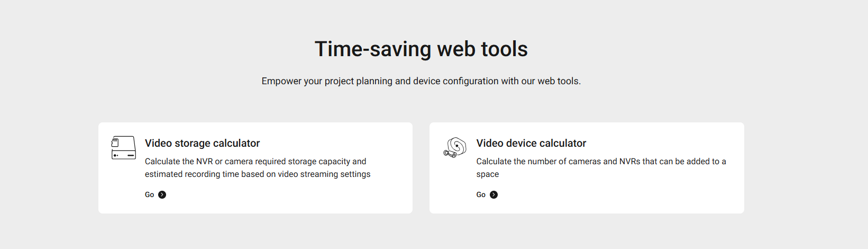Click 'web tools' in the main heading
Viewport: 868px width, 249px height.
coord(482,49)
